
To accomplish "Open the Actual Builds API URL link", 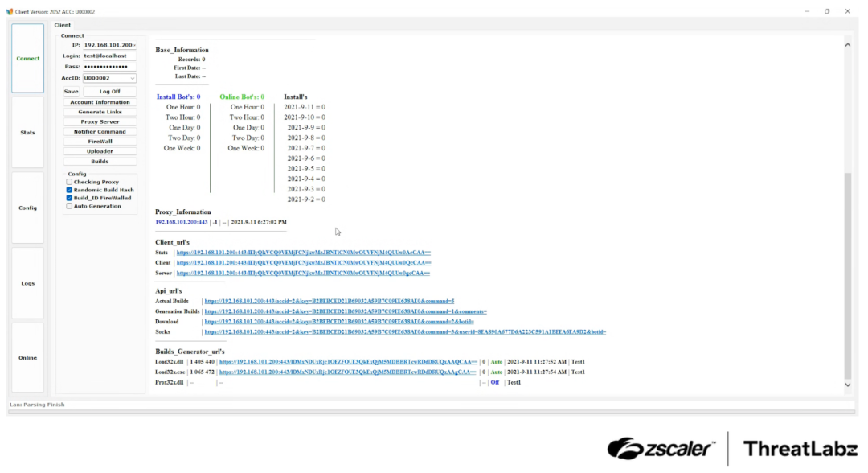I will (329, 301).
